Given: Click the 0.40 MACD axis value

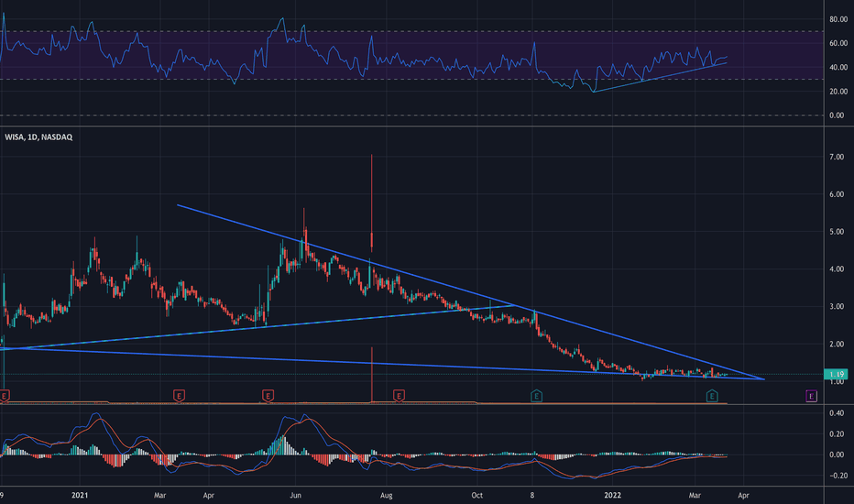Looking at the screenshot, I should coord(837,413).
